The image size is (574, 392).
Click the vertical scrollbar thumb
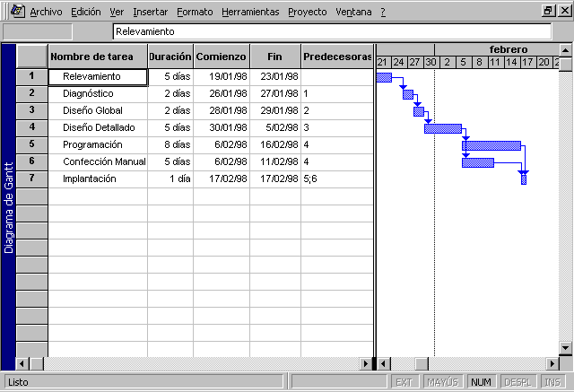[566, 65]
